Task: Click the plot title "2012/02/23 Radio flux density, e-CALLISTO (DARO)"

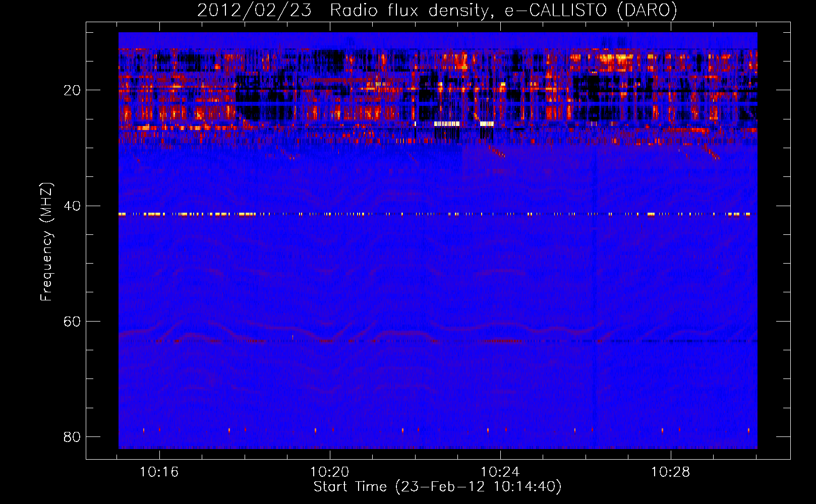Action: (437, 11)
